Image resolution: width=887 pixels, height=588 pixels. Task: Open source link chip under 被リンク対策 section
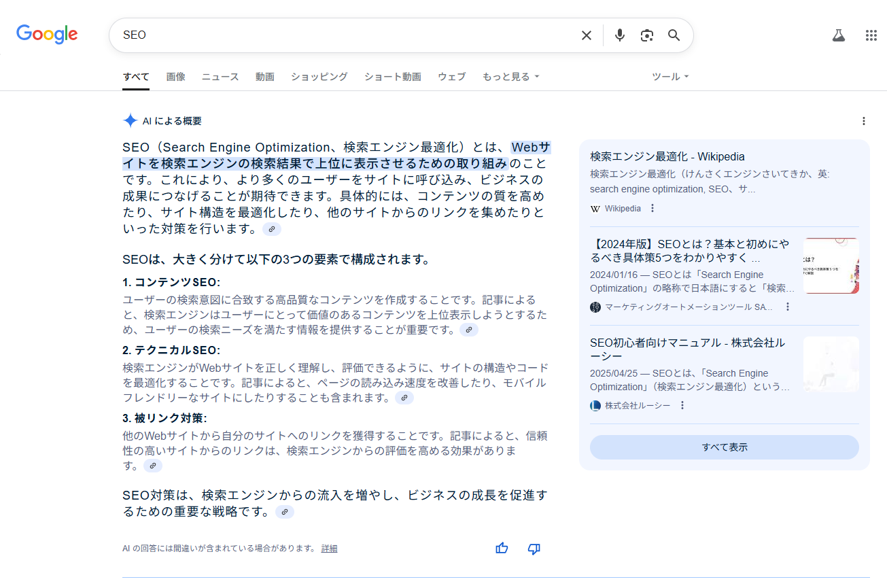coord(153,466)
